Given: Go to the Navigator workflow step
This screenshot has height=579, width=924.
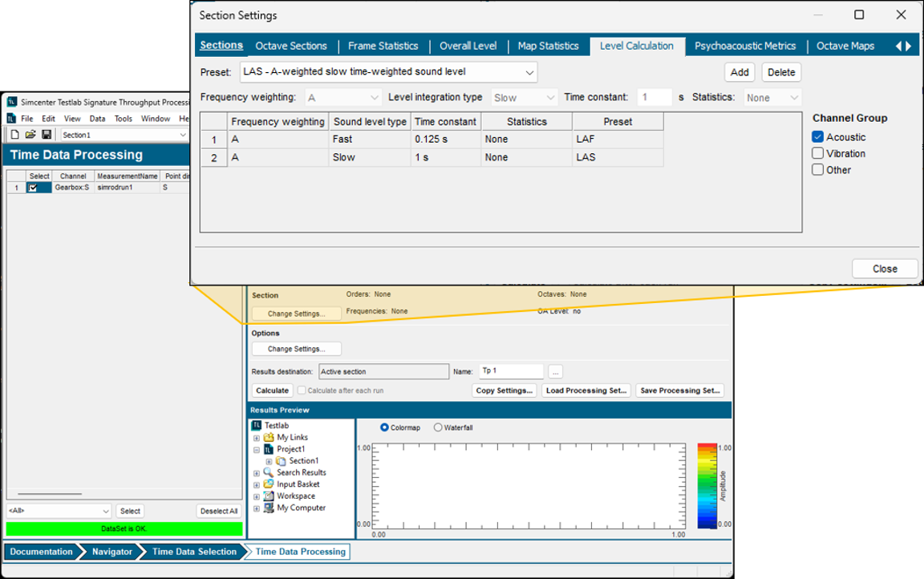Looking at the screenshot, I should 112,552.
